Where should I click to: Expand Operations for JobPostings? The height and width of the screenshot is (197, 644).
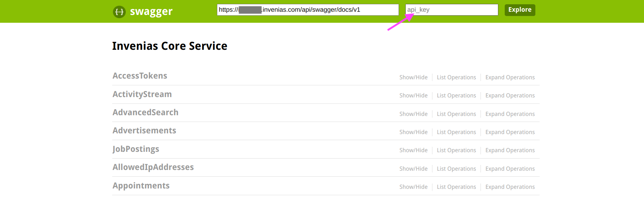point(510,150)
